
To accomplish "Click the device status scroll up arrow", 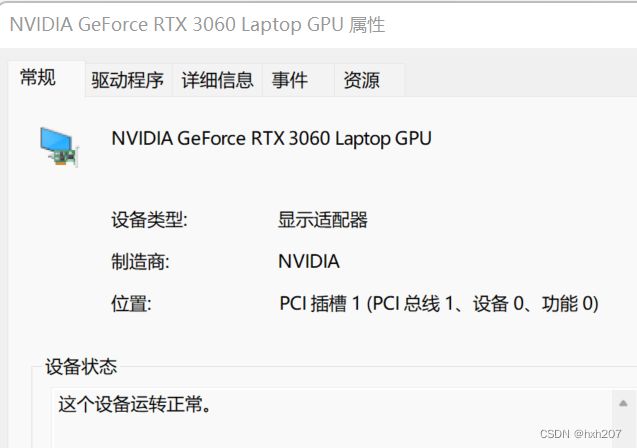I will [623, 403].
